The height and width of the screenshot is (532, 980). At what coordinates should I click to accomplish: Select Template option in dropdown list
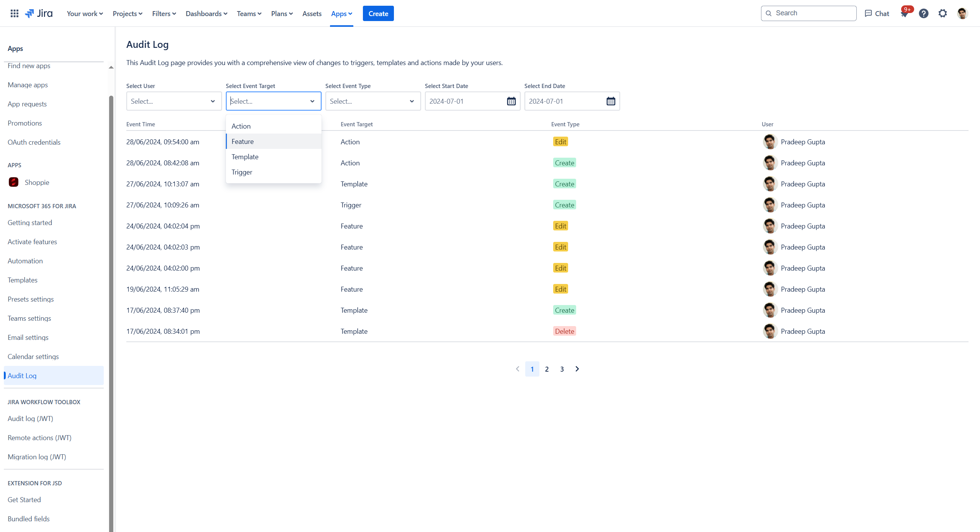tap(245, 157)
